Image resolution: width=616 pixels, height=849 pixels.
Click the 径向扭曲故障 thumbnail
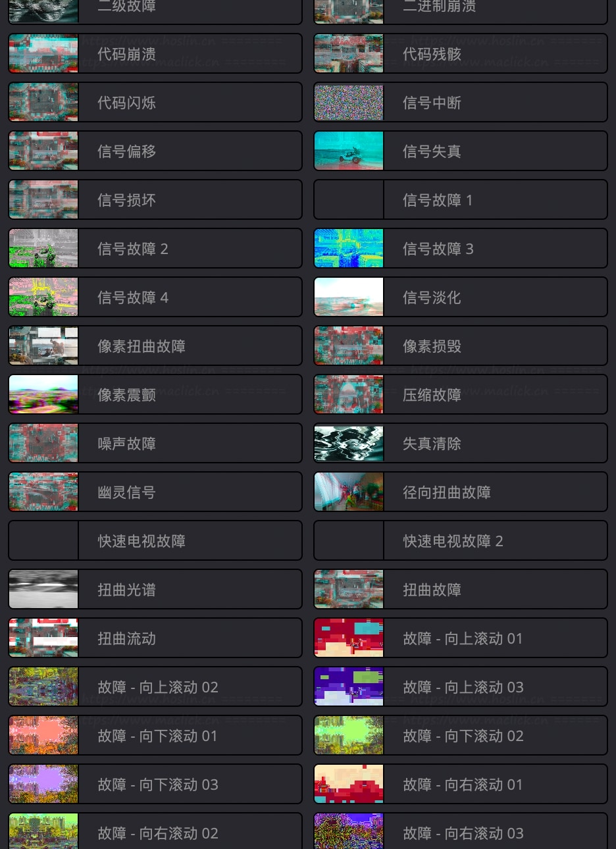[349, 492]
